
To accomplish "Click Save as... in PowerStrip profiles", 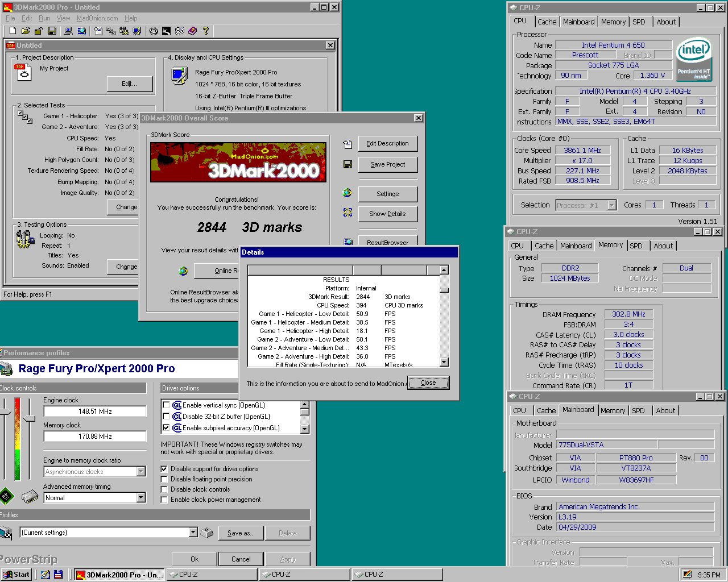I will point(241,533).
